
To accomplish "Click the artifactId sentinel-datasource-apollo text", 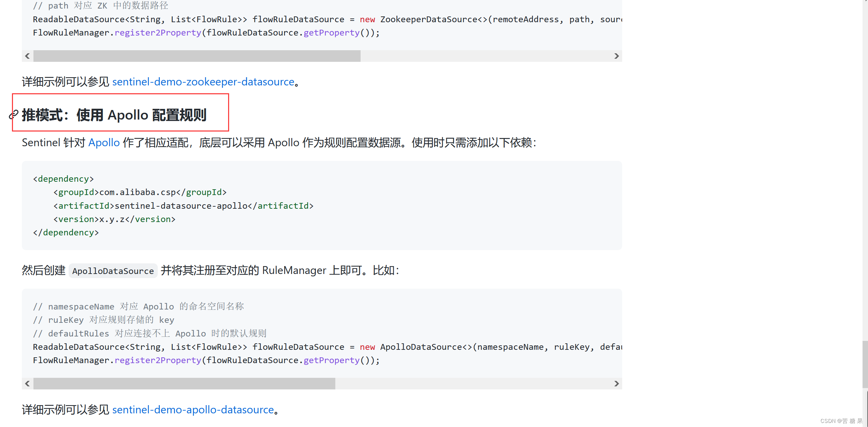I will pos(181,205).
